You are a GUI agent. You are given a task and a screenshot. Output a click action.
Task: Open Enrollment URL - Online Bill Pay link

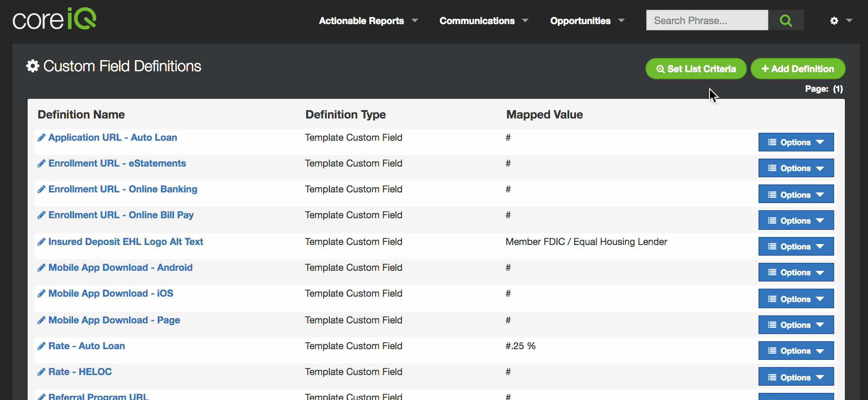121,215
